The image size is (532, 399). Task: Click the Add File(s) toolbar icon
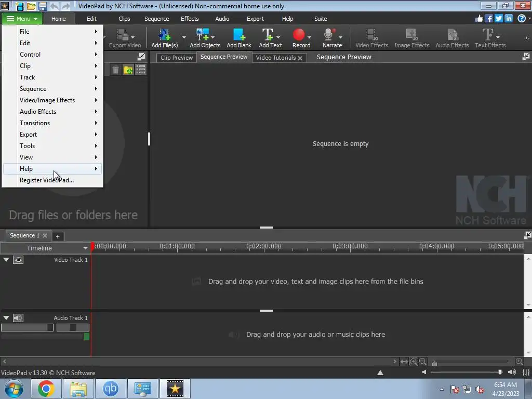[165, 37]
